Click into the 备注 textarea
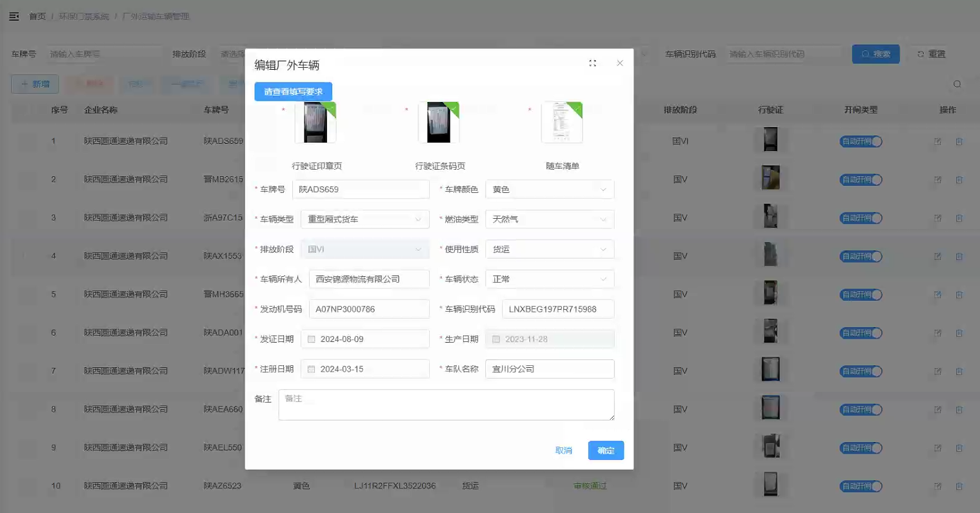The image size is (980, 513). [x=446, y=405]
